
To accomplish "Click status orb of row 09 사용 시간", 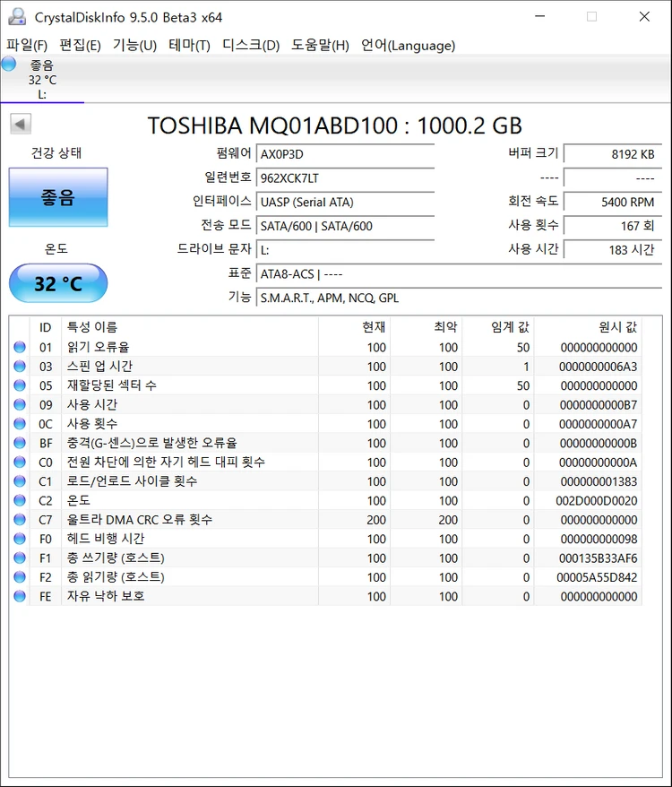I will click(x=20, y=404).
